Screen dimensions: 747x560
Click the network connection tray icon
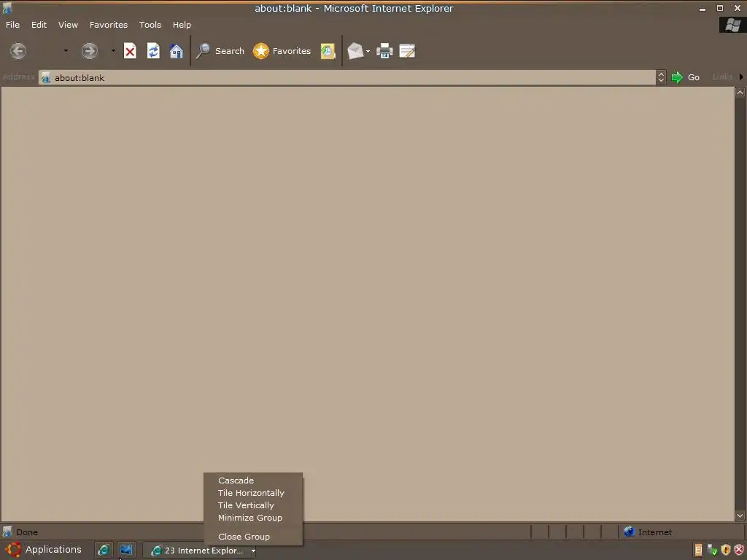click(712, 550)
